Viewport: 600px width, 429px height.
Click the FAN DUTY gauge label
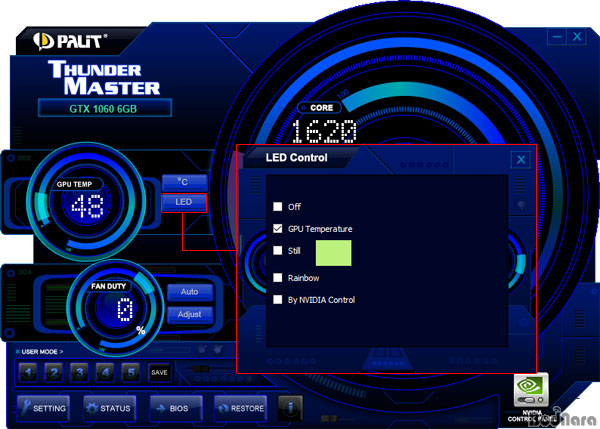coord(108,286)
